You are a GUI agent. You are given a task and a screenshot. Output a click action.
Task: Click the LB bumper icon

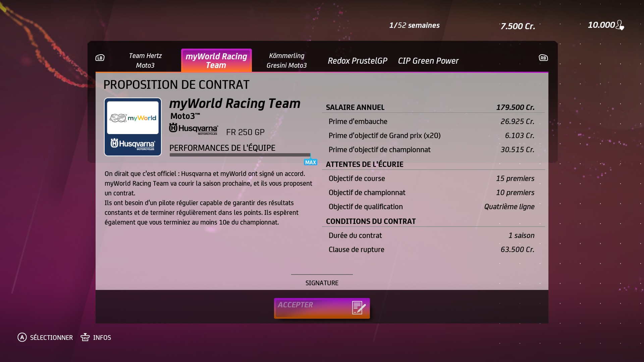[x=100, y=58]
